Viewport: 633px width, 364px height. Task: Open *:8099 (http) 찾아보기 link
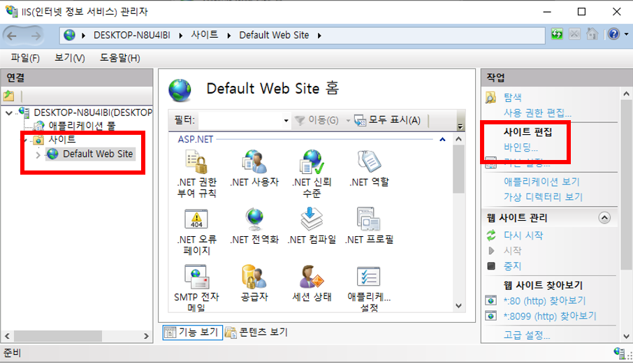click(550, 316)
